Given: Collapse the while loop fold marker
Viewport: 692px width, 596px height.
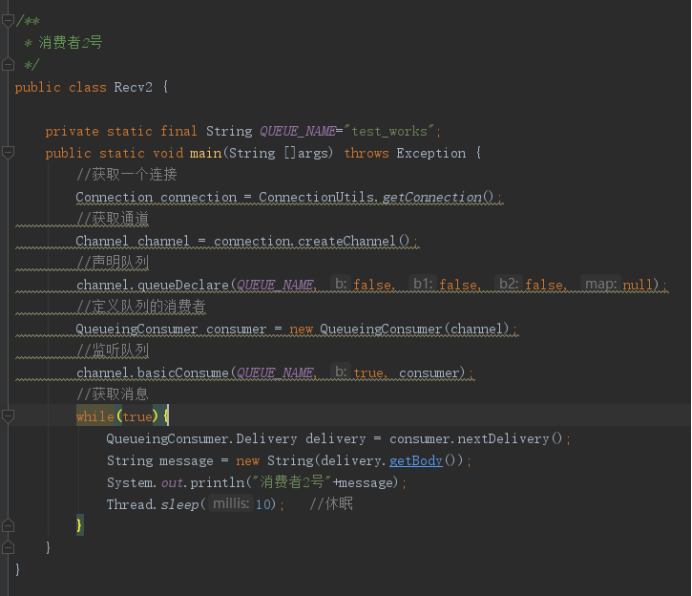Looking at the screenshot, I should 8,415.
